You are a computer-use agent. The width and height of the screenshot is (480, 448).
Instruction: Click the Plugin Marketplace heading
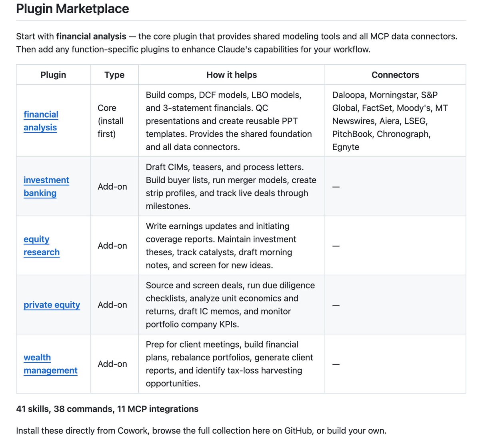tap(72, 8)
